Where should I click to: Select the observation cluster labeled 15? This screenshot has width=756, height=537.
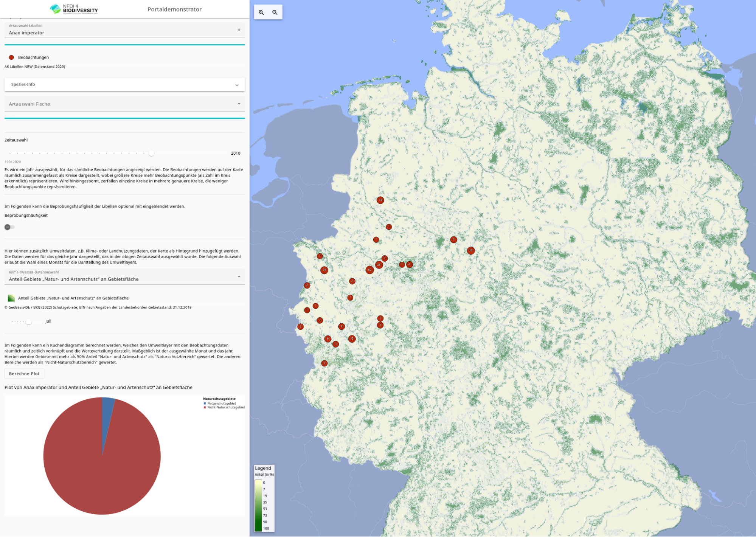coord(352,339)
